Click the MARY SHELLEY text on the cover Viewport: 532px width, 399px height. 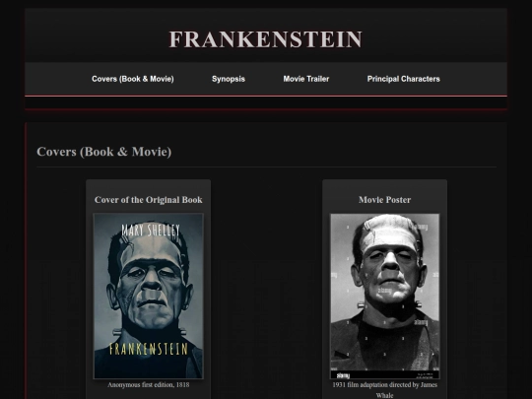(151, 231)
